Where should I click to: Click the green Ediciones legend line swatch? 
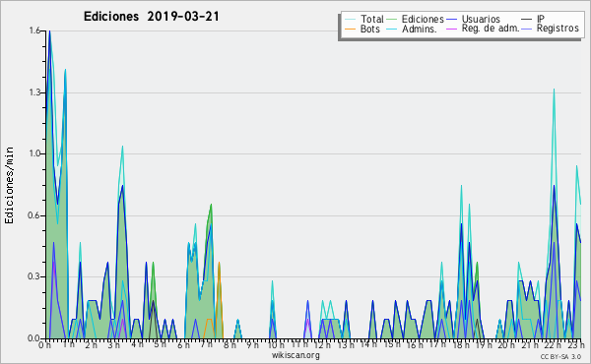pyautogui.click(x=392, y=20)
